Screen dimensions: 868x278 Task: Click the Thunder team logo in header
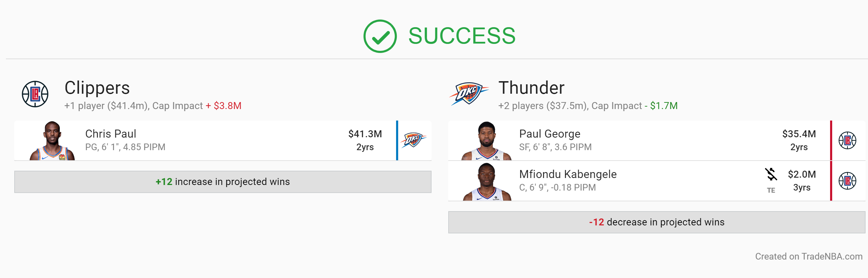click(x=469, y=93)
